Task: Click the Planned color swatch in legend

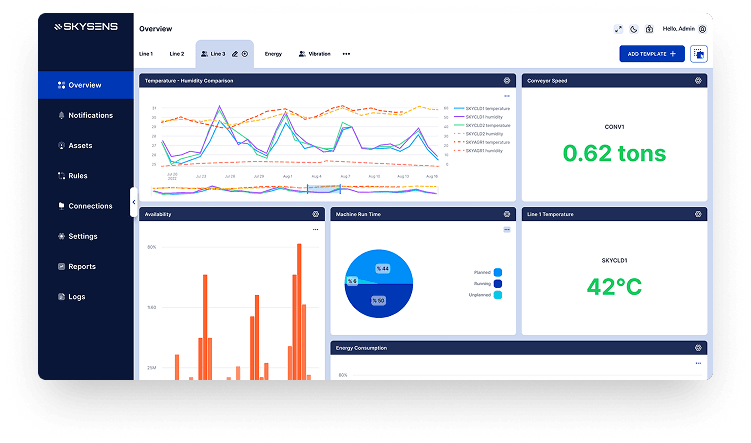Action: [x=498, y=271]
